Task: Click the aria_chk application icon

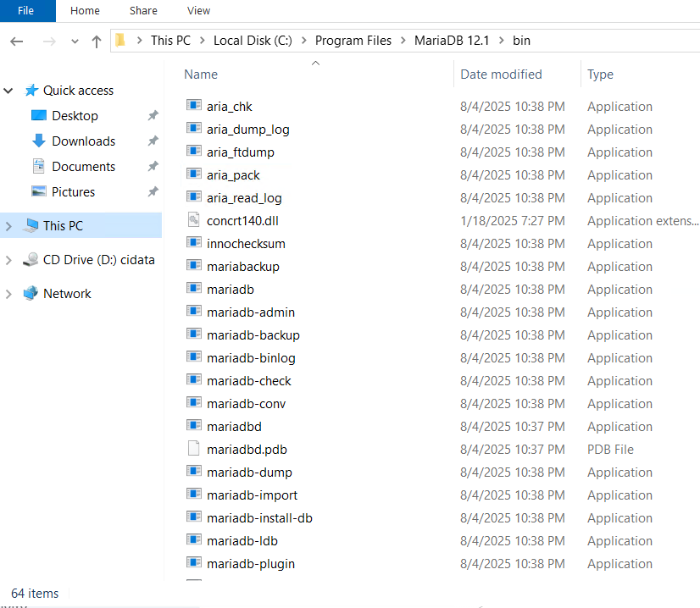Action: coord(194,105)
